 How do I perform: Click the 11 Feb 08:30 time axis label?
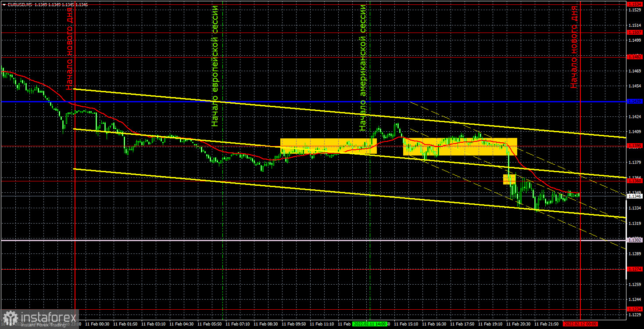pos(266,324)
